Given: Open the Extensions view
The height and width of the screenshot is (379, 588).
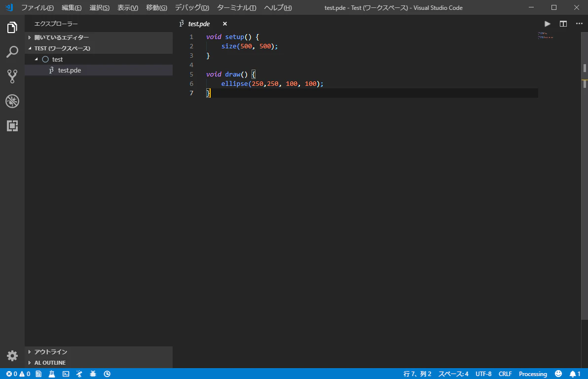Looking at the screenshot, I should [12, 126].
